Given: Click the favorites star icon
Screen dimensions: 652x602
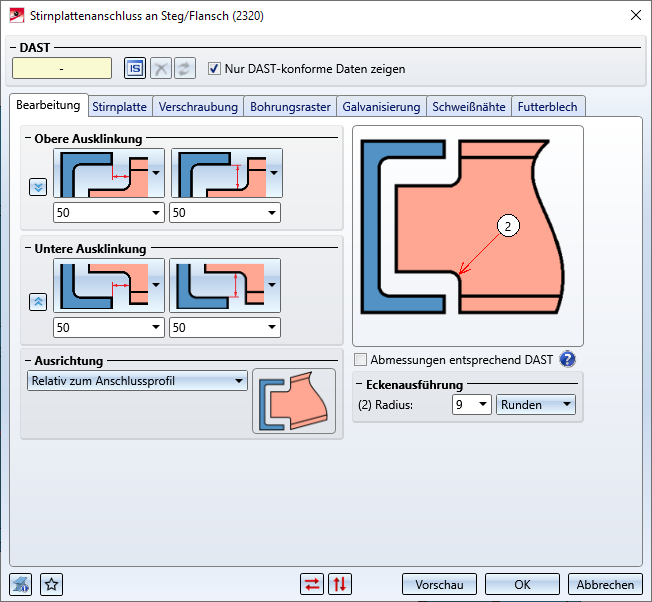Looking at the screenshot, I should tap(52, 584).
